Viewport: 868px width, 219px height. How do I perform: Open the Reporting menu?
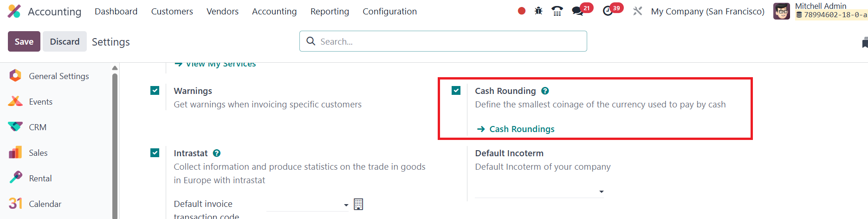click(330, 11)
